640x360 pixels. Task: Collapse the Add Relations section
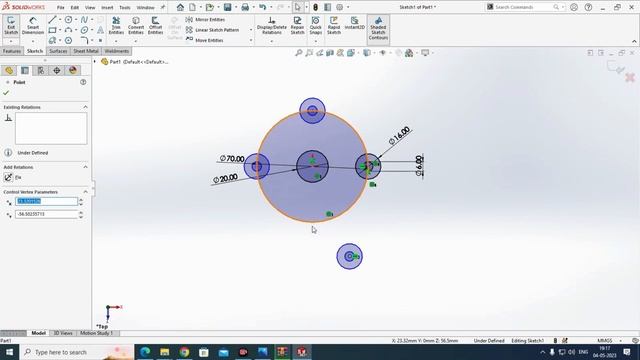[85, 167]
